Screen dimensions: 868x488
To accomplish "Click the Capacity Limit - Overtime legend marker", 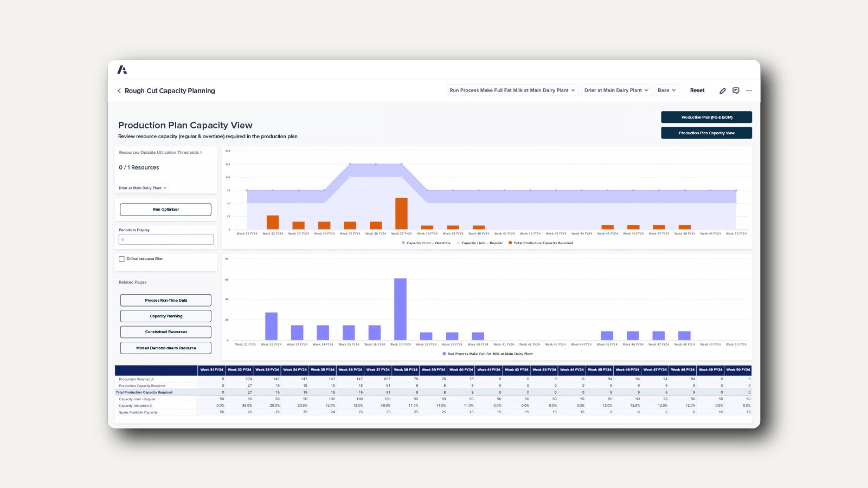I will pos(403,243).
